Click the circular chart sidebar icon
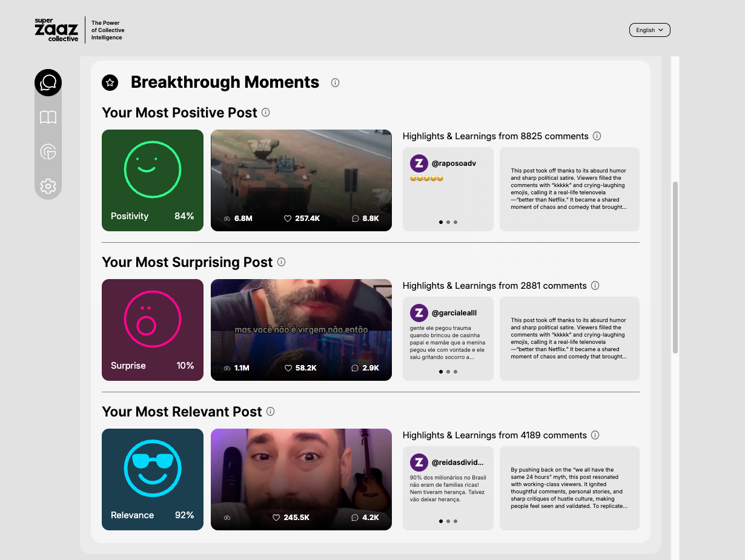745x560 pixels. pyautogui.click(x=48, y=152)
